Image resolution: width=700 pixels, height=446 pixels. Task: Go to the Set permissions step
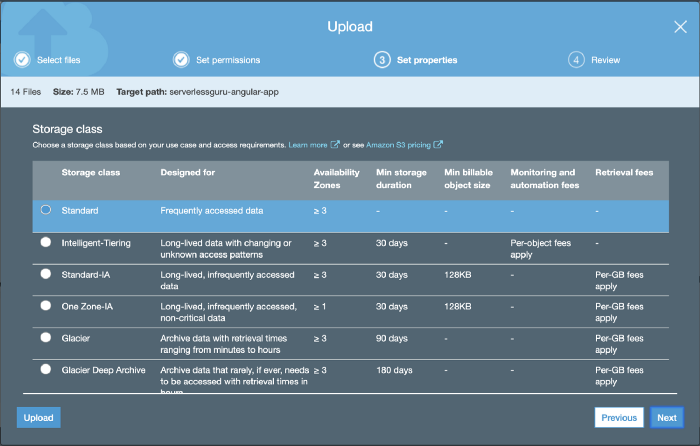tap(228, 60)
